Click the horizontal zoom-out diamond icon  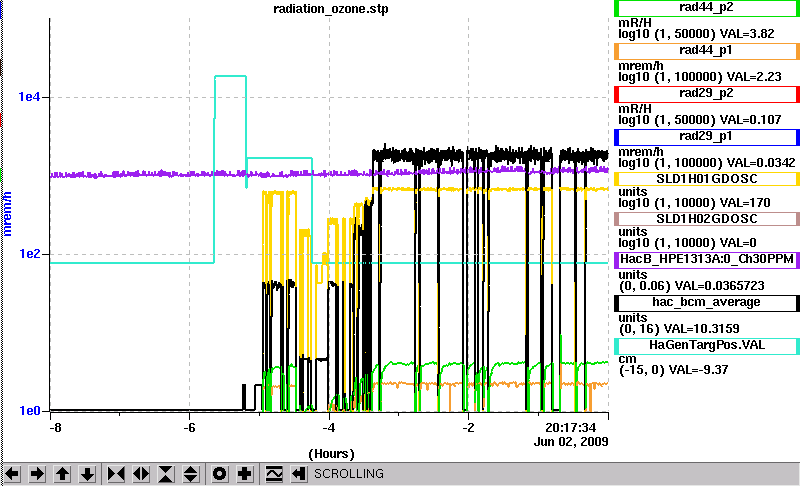tap(141, 474)
